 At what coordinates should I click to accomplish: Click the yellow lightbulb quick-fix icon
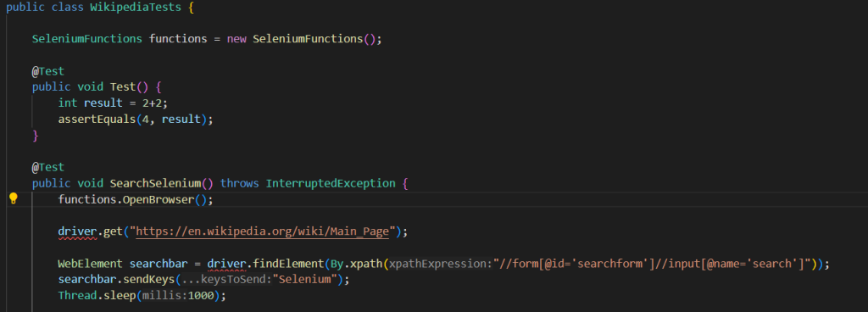(x=14, y=198)
